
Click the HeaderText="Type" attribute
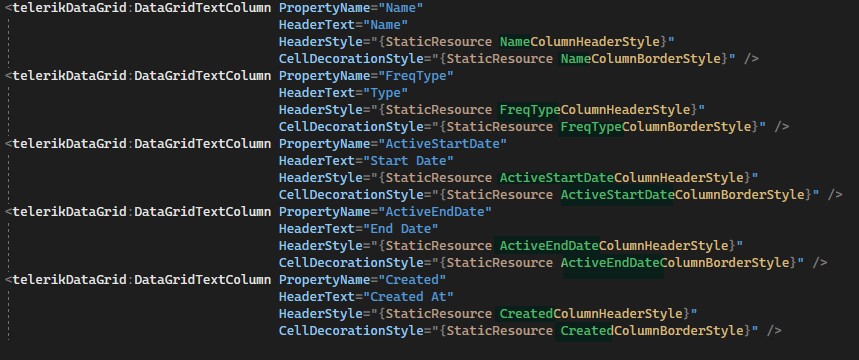pyautogui.click(x=343, y=93)
